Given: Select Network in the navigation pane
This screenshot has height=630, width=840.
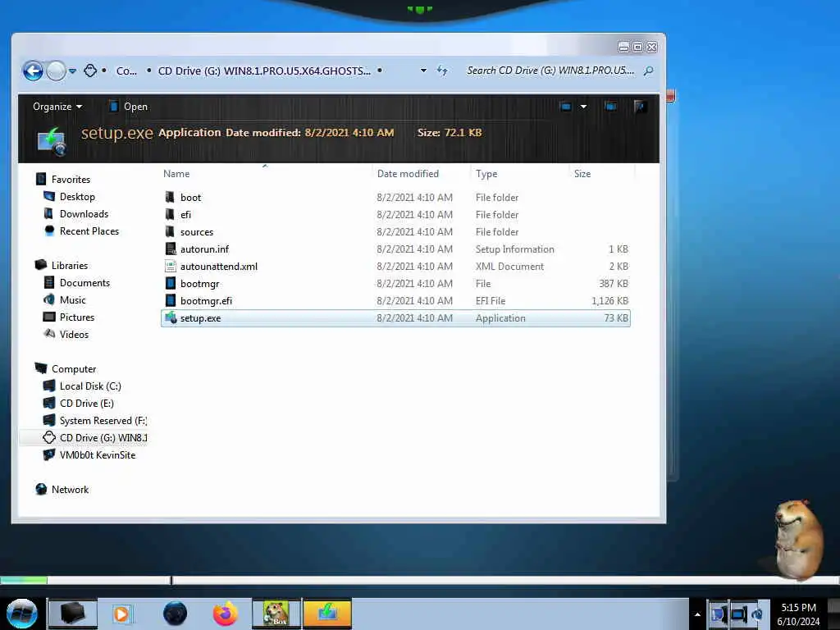Looking at the screenshot, I should click(x=71, y=490).
